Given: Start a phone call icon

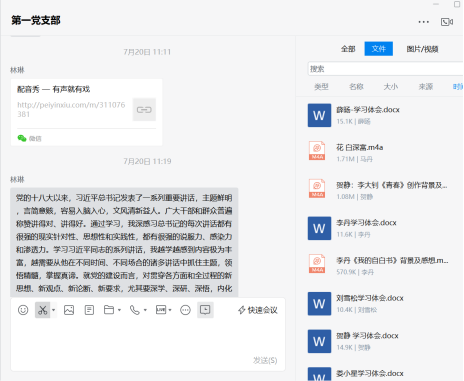Looking at the screenshot, I should coord(135,310).
